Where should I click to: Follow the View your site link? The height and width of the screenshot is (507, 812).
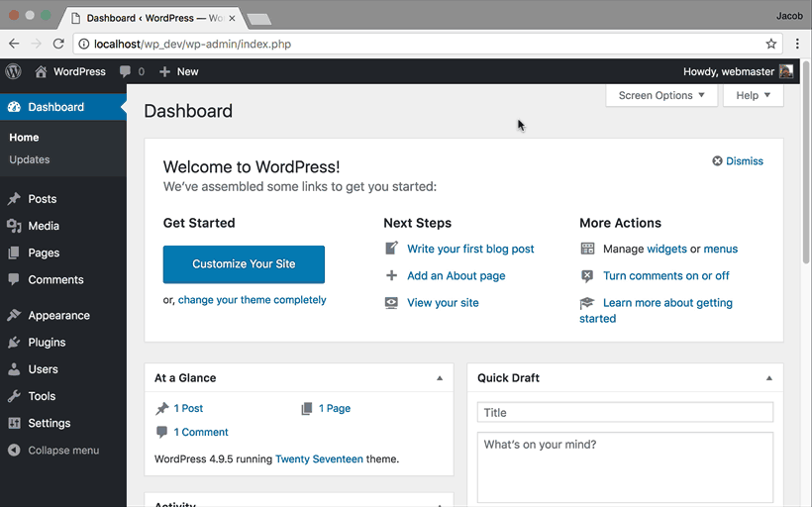pos(443,303)
